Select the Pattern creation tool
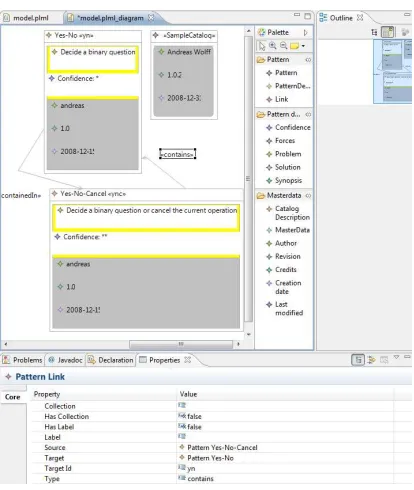 click(282, 73)
